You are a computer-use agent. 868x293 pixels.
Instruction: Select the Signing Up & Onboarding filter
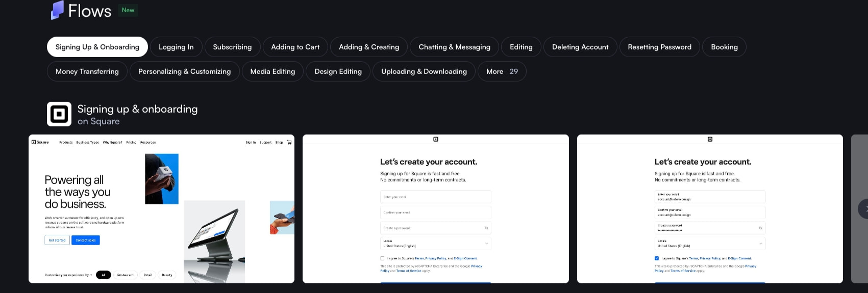[x=97, y=47]
